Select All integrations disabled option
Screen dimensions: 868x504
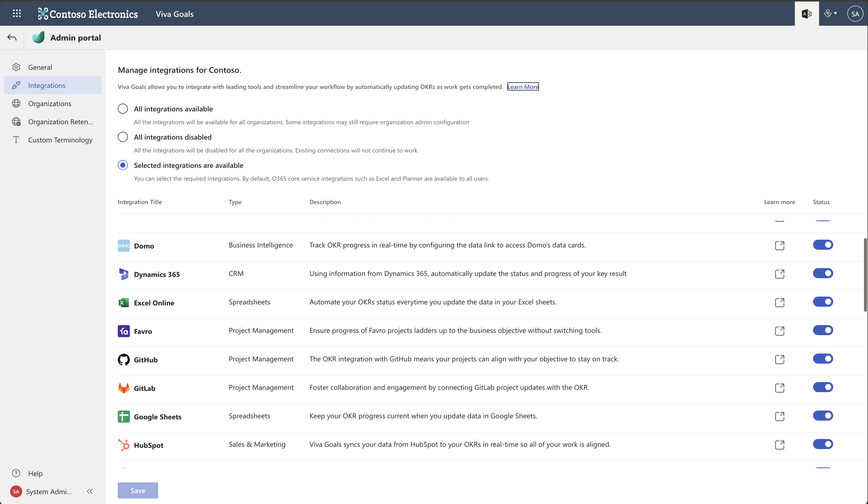tap(123, 137)
